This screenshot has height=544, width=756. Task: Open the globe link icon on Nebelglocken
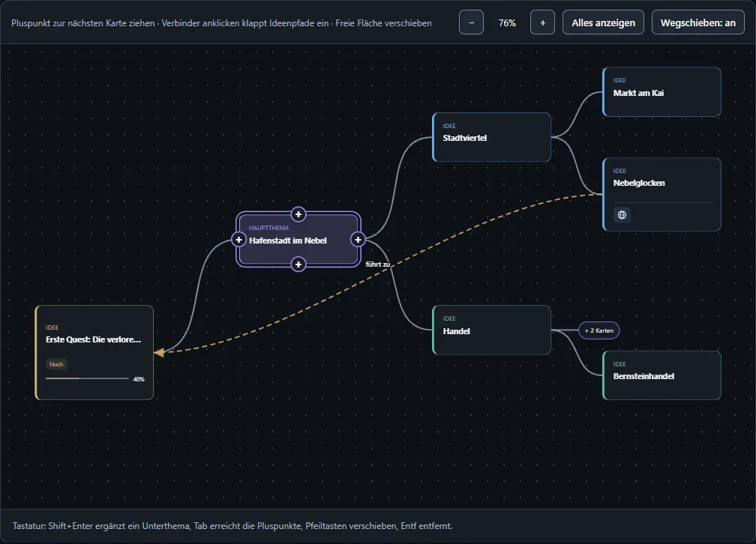622,215
